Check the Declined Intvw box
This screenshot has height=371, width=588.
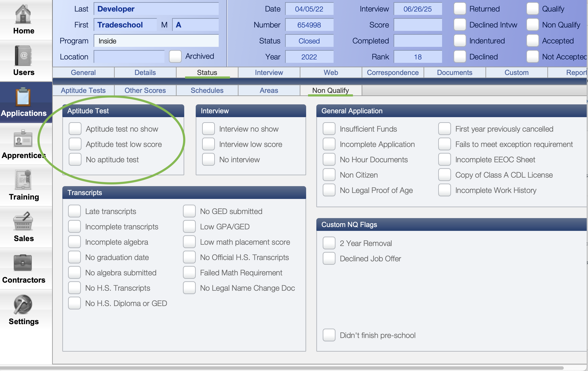coord(460,25)
